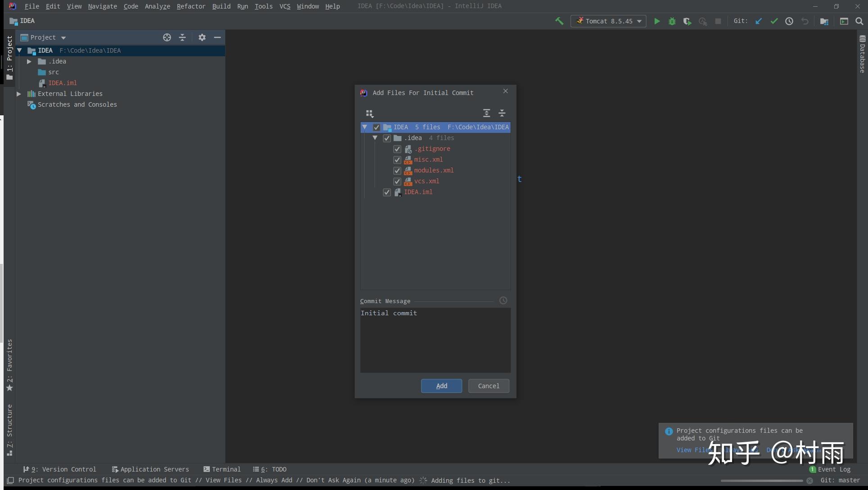Open Git history with the clock icon
The width and height of the screenshot is (868, 490).
click(789, 21)
